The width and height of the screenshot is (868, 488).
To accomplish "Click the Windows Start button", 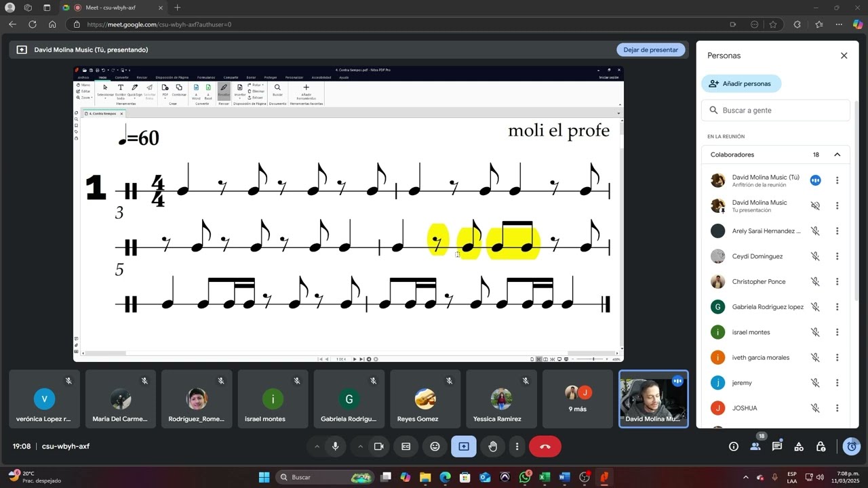I will click(x=264, y=477).
